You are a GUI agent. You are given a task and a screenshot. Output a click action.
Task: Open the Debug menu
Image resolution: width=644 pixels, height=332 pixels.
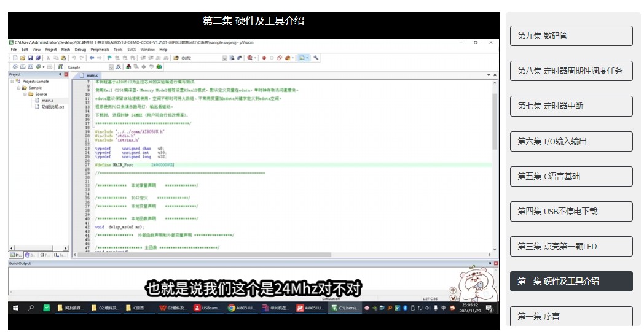pos(80,49)
